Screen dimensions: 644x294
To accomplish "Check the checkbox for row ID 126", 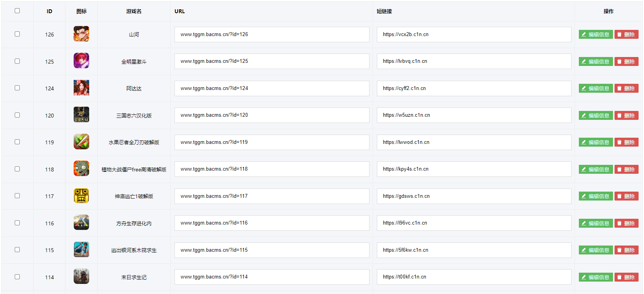I will click(x=17, y=34).
